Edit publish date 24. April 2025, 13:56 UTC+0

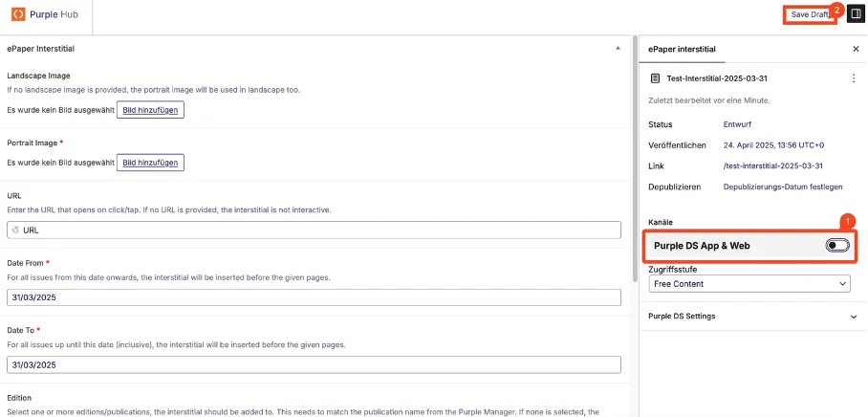(x=774, y=145)
